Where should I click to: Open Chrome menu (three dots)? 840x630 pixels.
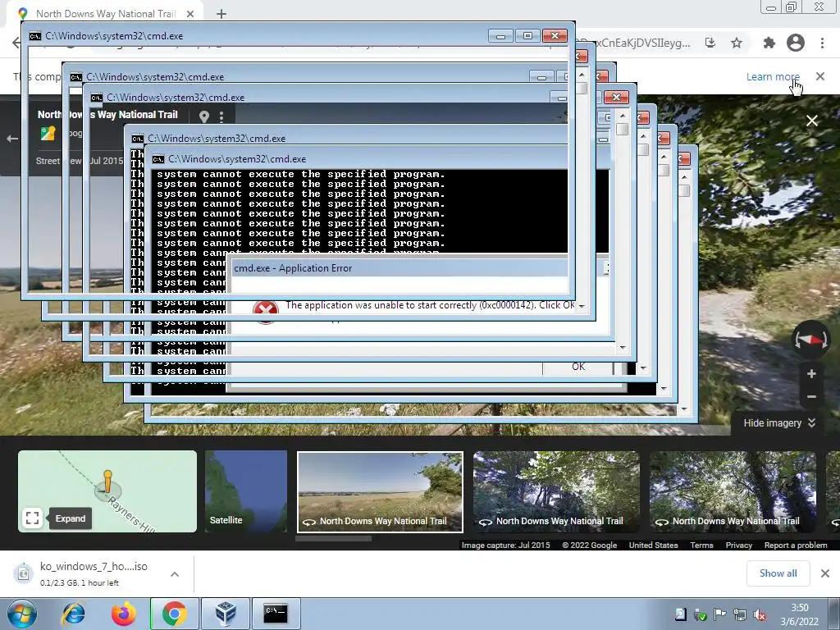click(822, 43)
